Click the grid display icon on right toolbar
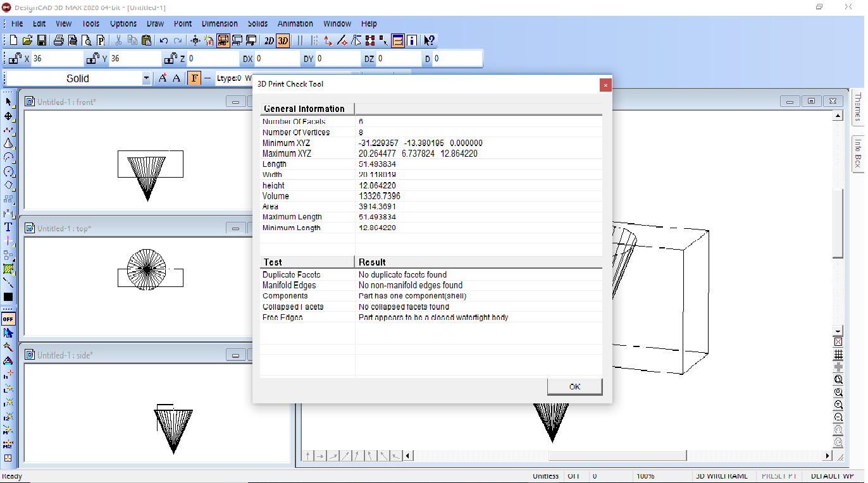This screenshot has width=868, height=483. click(x=838, y=354)
